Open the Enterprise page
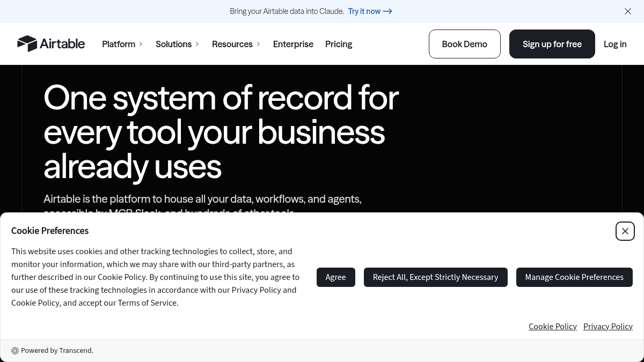Image resolution: width=644 pixels, height=362 pixels. click(293, 44)
